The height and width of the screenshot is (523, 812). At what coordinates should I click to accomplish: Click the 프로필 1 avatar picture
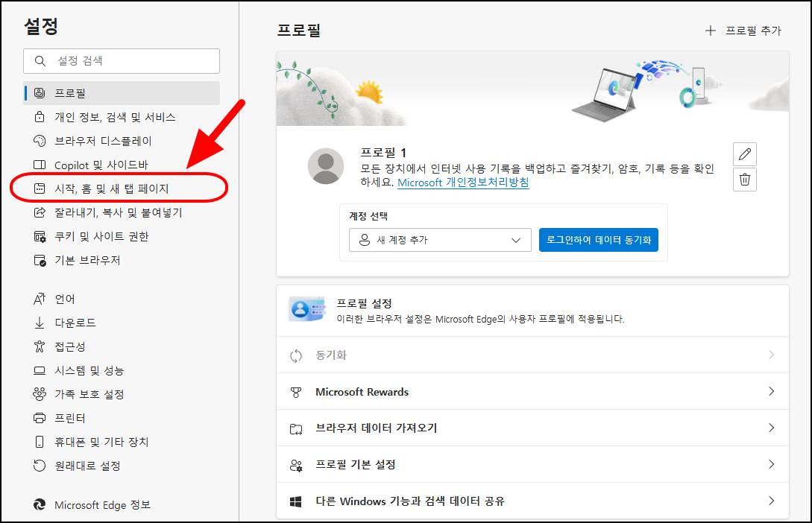coord(326,166)
